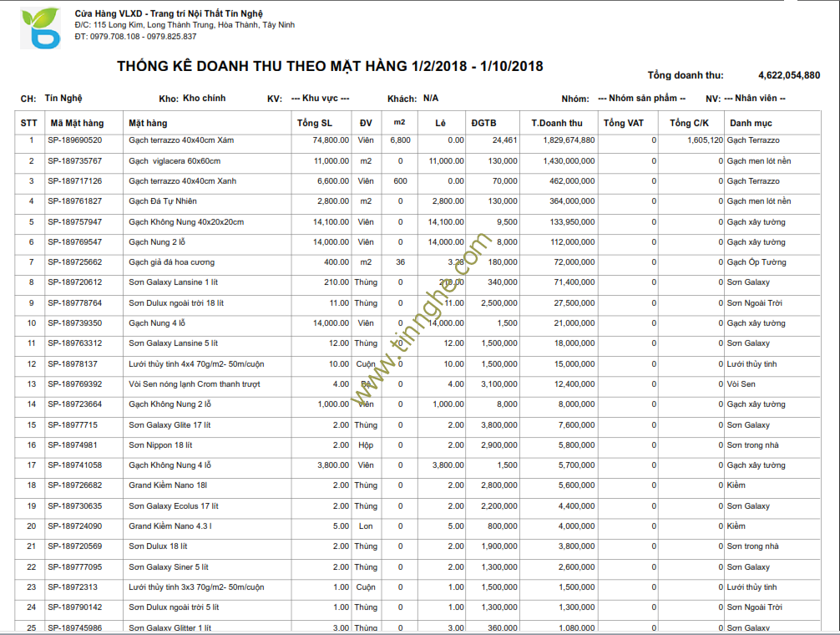Click the green leaf store logo

pyautogui.click(x=41, y=28)
